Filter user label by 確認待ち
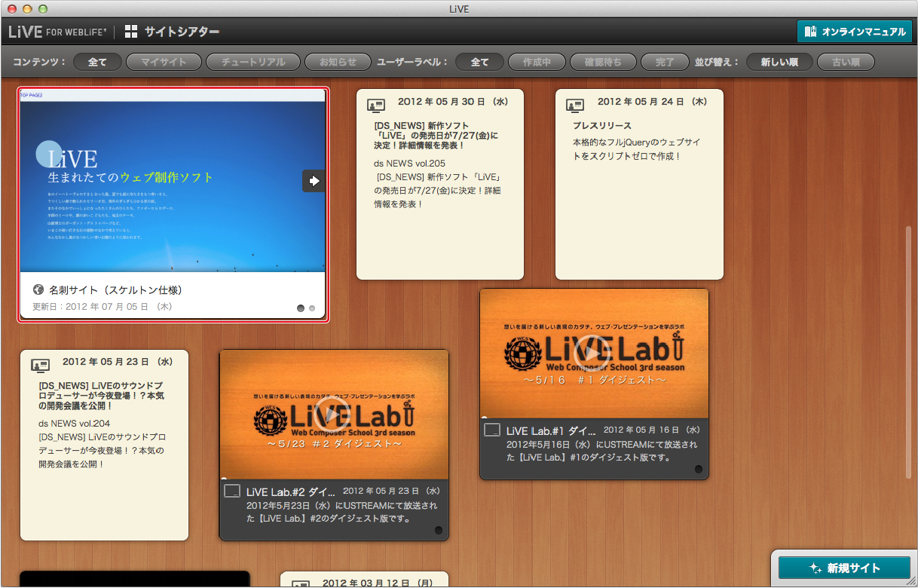 coord(603,62)
